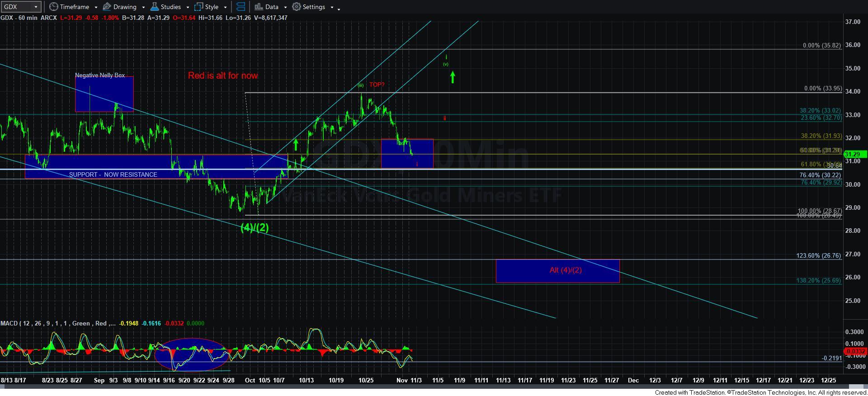Click the '123.60% (26.76)' extension label
868x396 pixels.
tap(819, 255)
